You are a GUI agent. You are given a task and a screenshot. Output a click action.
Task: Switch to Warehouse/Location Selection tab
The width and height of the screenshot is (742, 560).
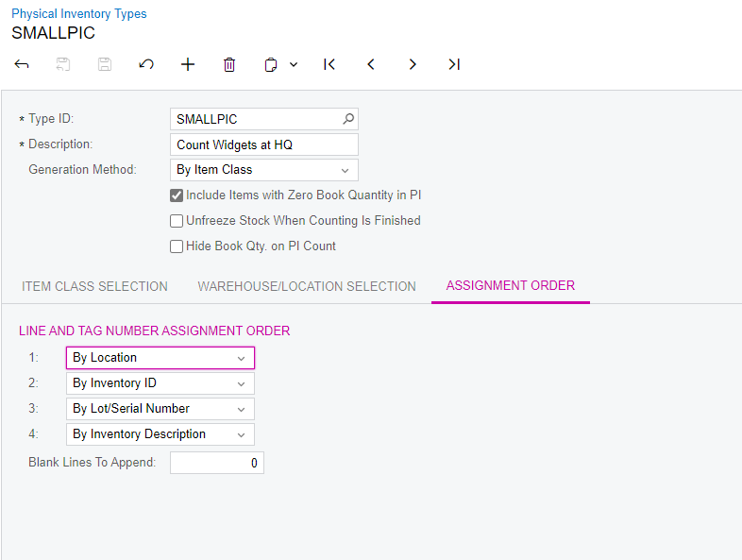tap(307, 286)
